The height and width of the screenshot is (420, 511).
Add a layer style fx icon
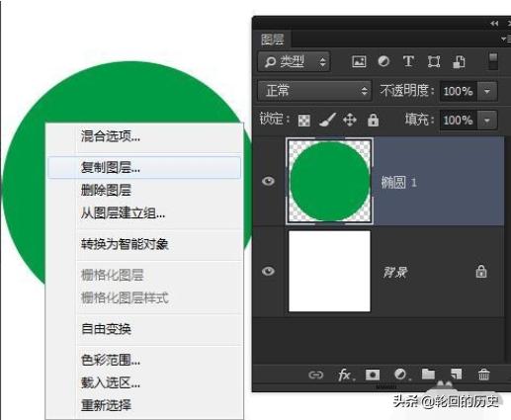[x=345, y=375]
